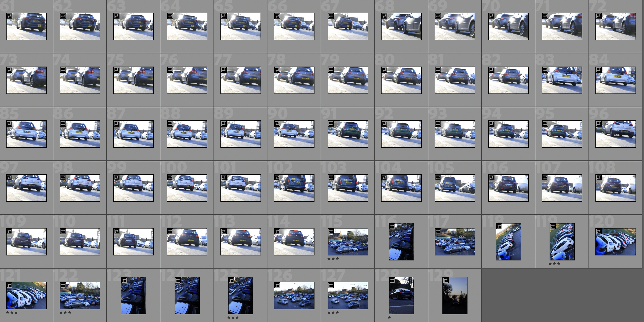This screenshot has width=644, height=322.
Task: Click the sync badge on photo 119
Action: coord(553,226)
